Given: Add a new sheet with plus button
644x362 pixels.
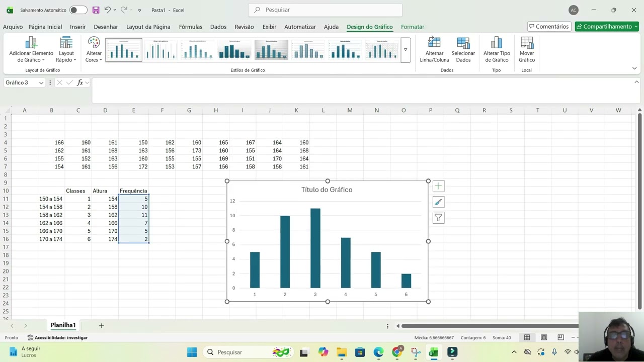Looking at the screenshot, I should (101, 326).
